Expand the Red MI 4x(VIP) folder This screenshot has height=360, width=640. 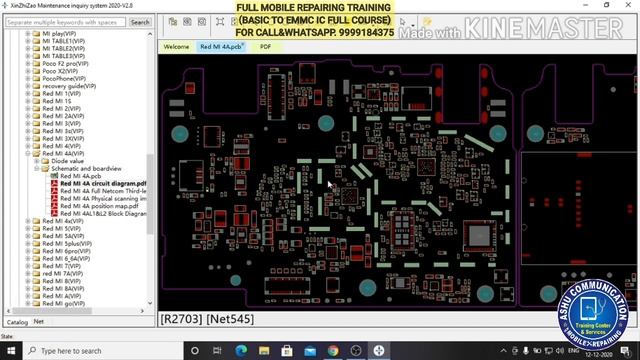[x=28, y=221]
